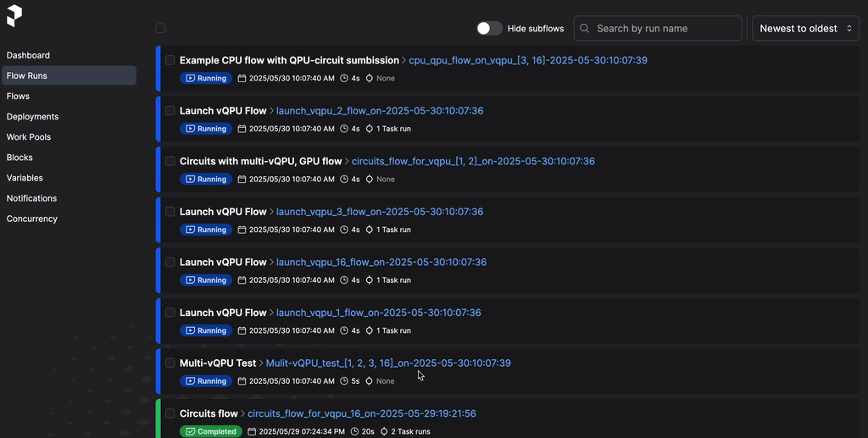868x438 pixels.
Task: Check the select-all checkbox above the list
Action: point(160,29)
